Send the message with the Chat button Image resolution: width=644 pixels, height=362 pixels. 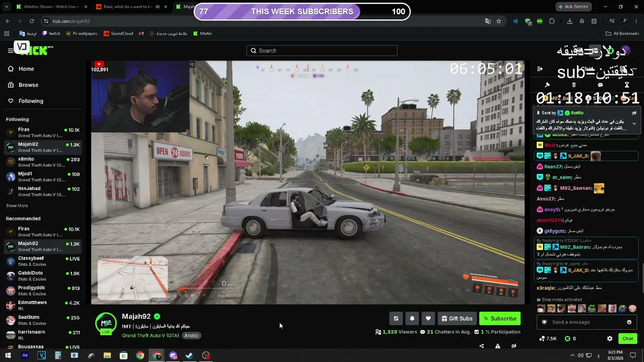(627, 338)
